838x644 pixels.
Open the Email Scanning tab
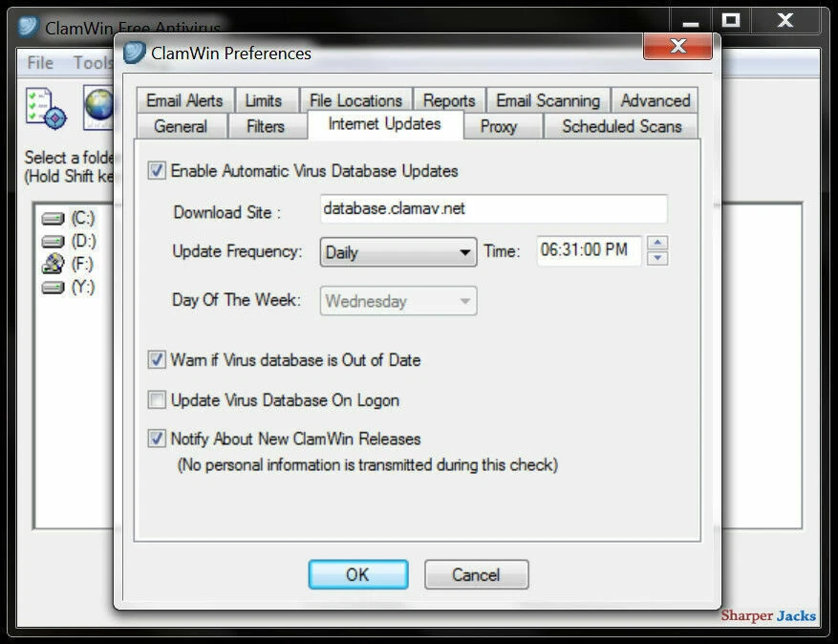click(548, 99)
